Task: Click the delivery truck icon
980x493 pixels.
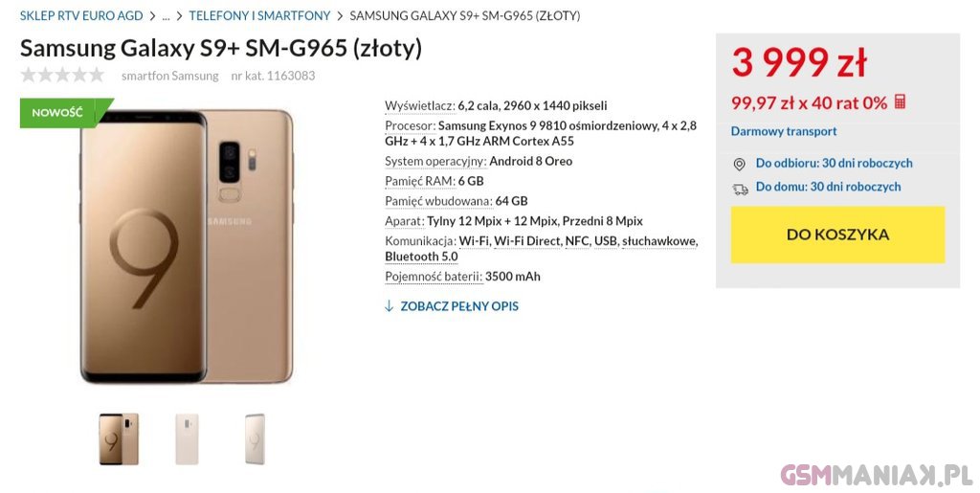Action: pos(740,190)
